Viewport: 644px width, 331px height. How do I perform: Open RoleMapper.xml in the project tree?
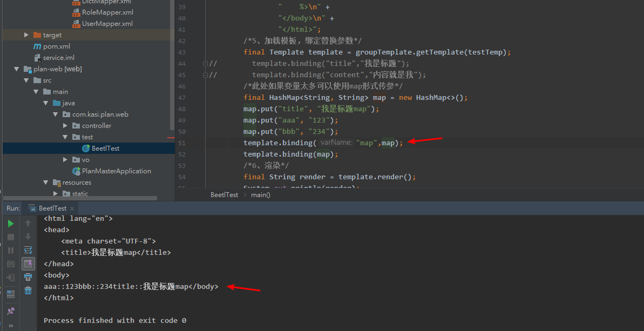[107, 12]
